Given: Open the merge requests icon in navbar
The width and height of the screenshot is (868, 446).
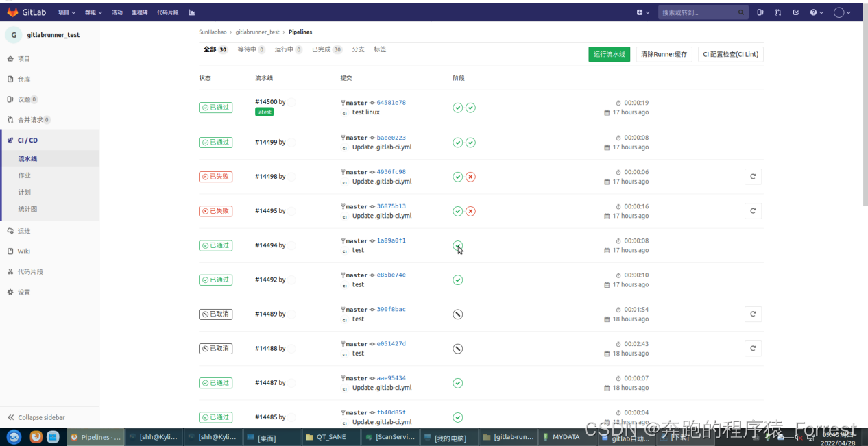Looking at the screenshot, I should (x=777, y=12).
